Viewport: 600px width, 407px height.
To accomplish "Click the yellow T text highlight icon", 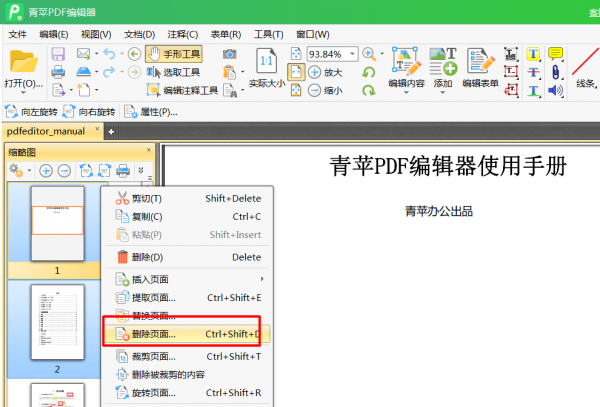I will click(x=533, y=54).
